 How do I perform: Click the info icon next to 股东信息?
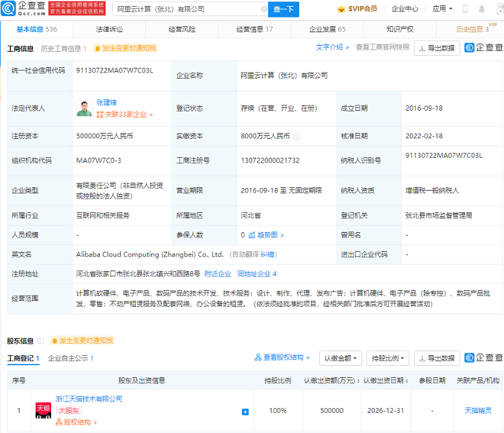pos(40,341)
